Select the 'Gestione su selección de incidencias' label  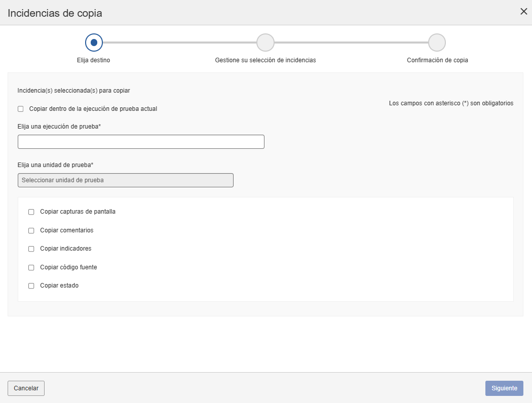tap(265, 60)
